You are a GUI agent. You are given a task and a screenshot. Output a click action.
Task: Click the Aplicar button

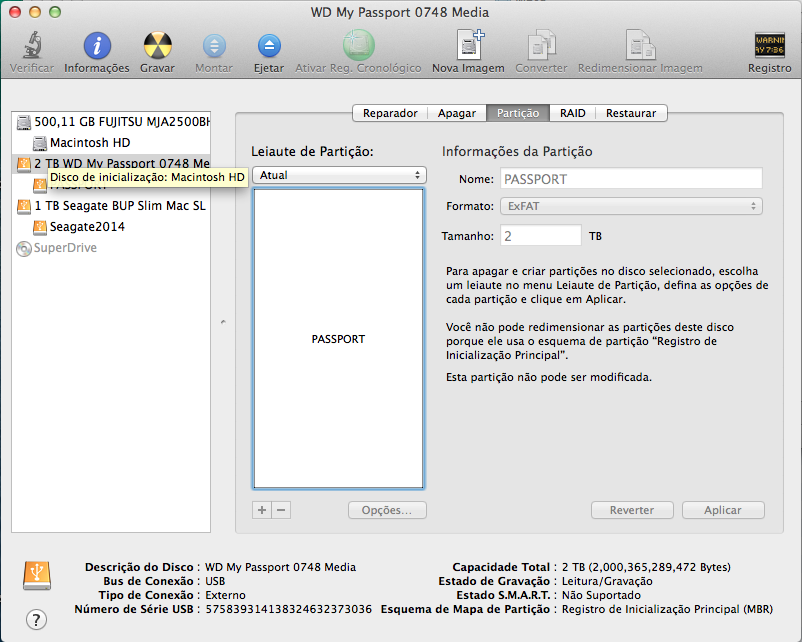tap(723, 510)
